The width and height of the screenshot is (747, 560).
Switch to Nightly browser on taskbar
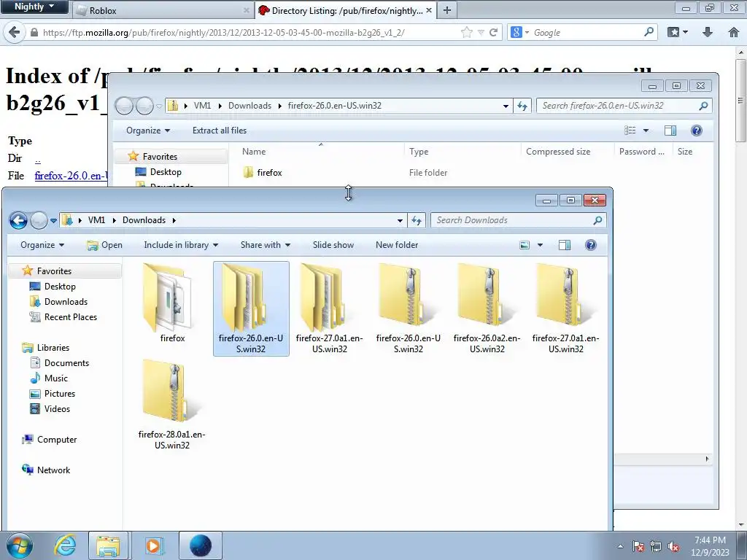click(x=201, y=545)
